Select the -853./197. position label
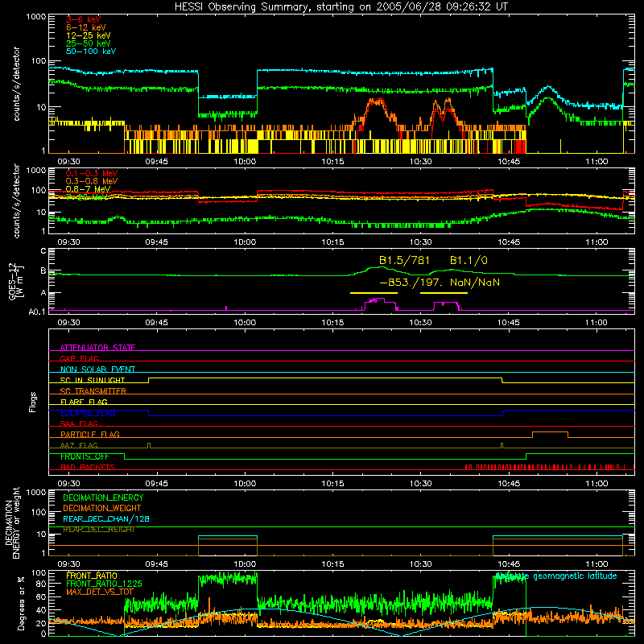Screen dimensions: 644x644 (x=412, y=283)
